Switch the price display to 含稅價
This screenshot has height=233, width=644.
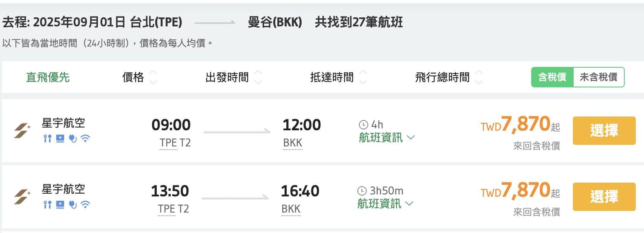pyautogui.click(x=552, y=77)
